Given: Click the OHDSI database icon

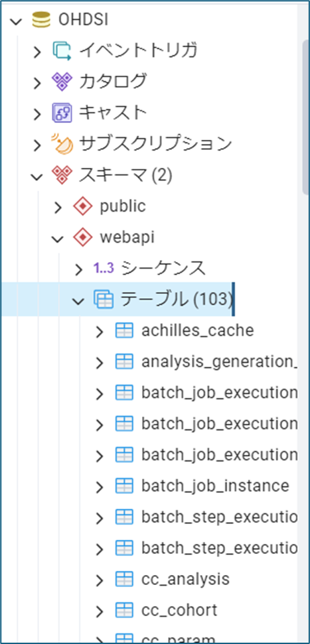Looking at the screenshot, I should point(41,20).
